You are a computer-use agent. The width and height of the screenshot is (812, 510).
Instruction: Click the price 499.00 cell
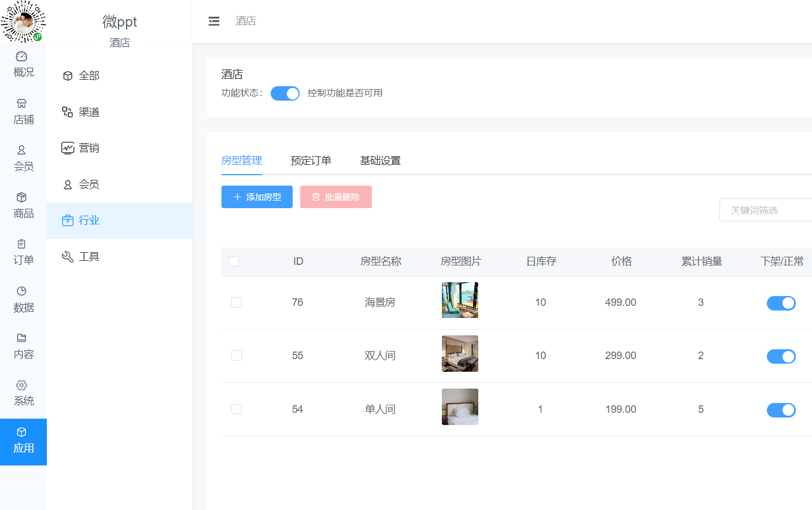[621, 302]
